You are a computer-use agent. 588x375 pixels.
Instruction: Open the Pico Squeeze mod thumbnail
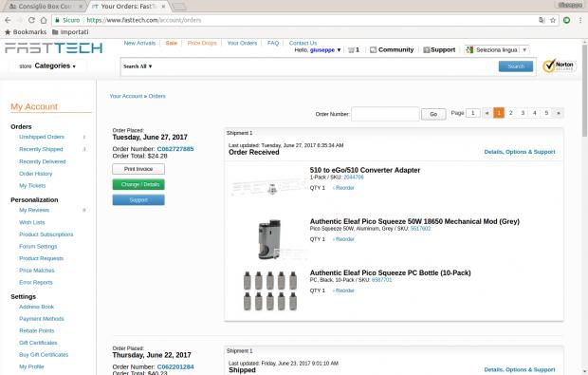(269, 239)
